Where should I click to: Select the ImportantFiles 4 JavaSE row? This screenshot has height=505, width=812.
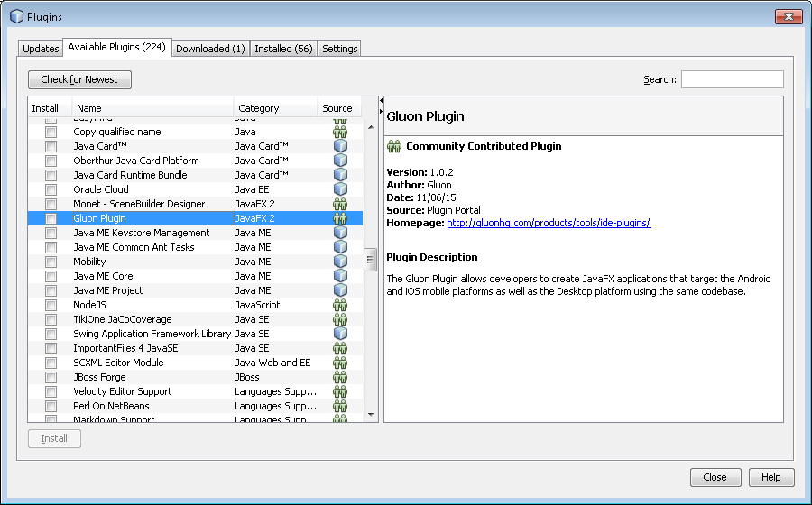(x=195, y=348)
